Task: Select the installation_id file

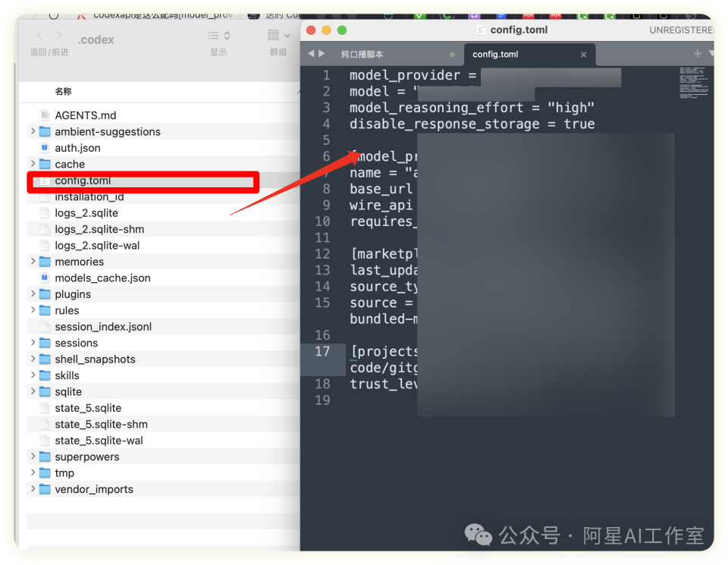Action: [x=89, y=197]
